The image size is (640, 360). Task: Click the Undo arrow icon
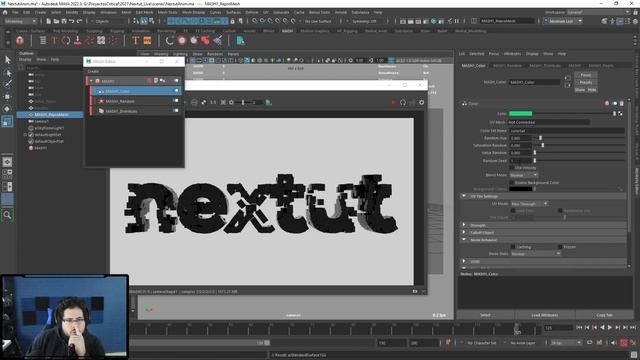tap(71, 21)
